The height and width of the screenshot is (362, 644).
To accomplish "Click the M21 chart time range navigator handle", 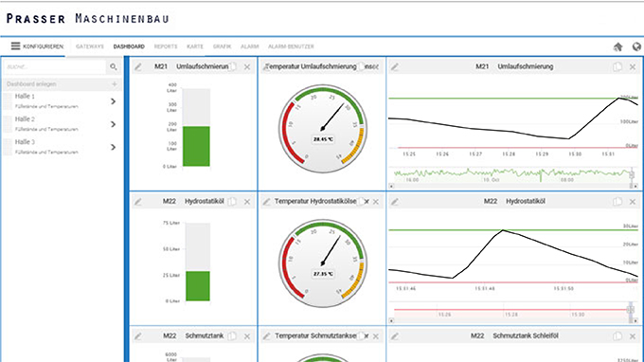I will pos(632,174).
